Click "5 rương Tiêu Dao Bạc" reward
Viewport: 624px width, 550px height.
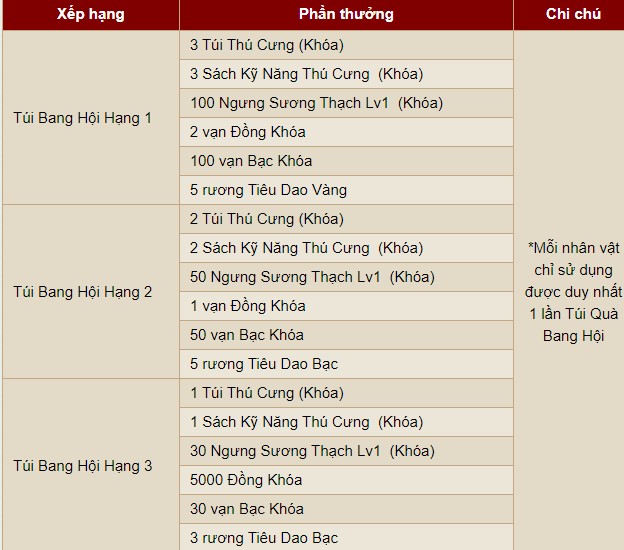click(264, 364)
